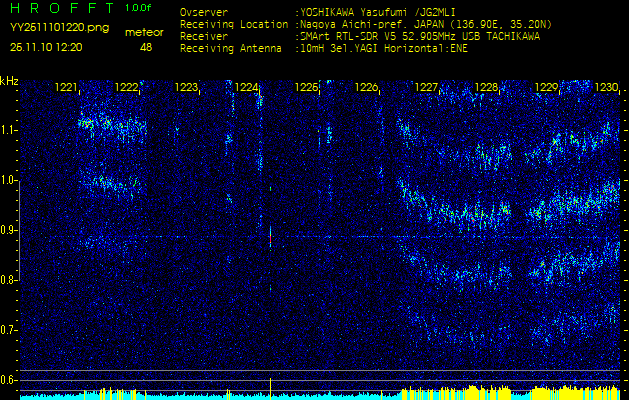Click the red echo spot below 1224
This screenshot has width=629, height=400.
click(x=270, y=236)
